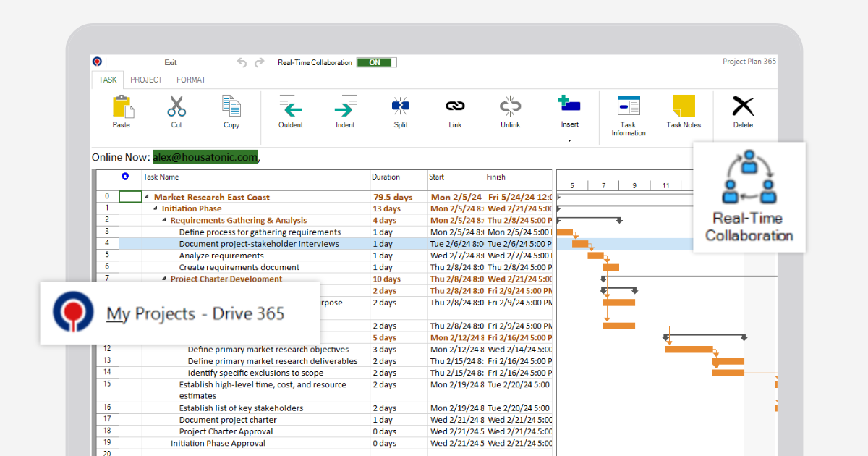Turn off Real-Time Collaboration
Image resolution: width=868 pixels, height=456 pixels.
[x=375, y=62]
